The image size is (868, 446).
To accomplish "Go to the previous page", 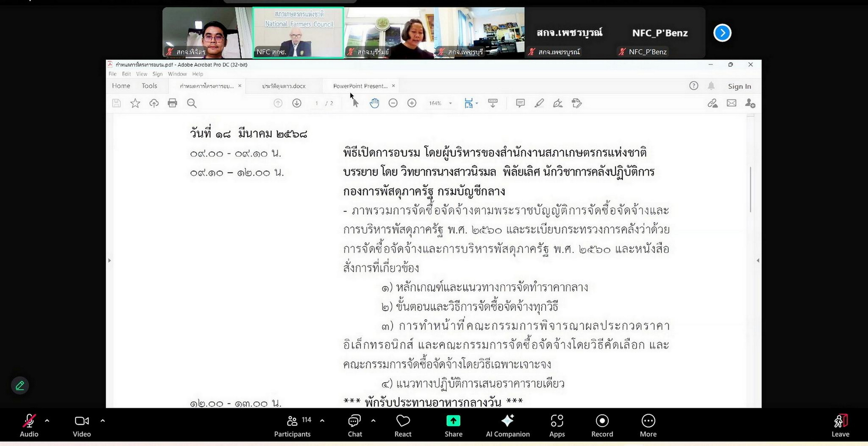I will point(278,103).
